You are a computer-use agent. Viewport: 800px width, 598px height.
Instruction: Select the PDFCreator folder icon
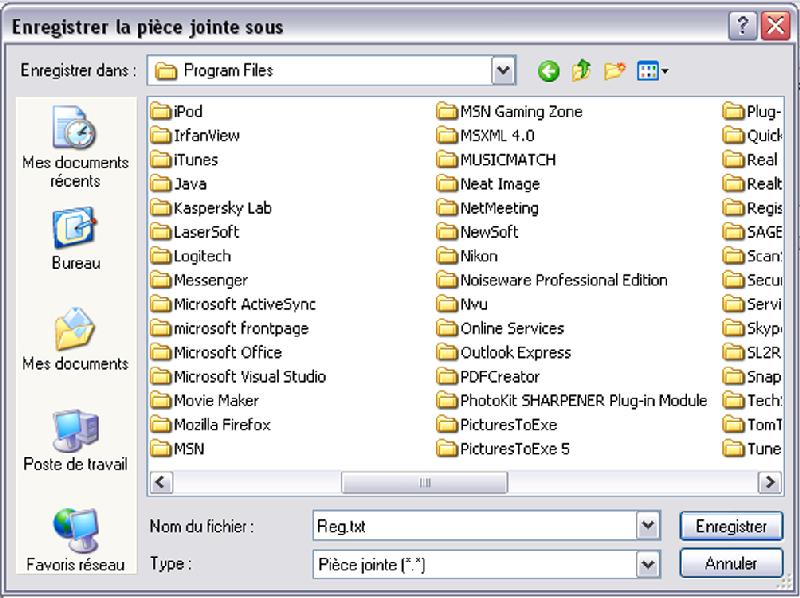(x=446, y=376)
